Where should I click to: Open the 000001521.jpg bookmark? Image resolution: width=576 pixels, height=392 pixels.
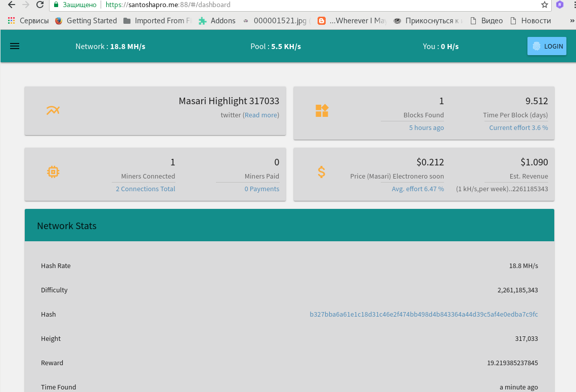(x=277, y=21)
